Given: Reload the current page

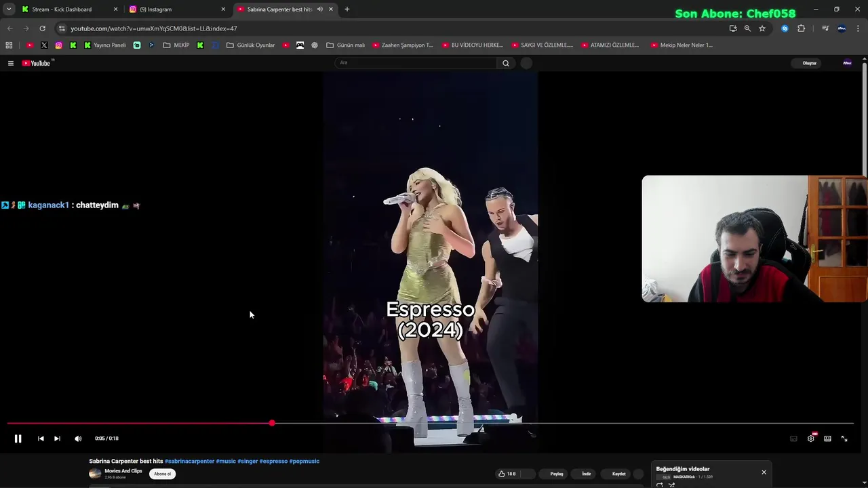Looking at the screenshot, I should tap(42, 28).
